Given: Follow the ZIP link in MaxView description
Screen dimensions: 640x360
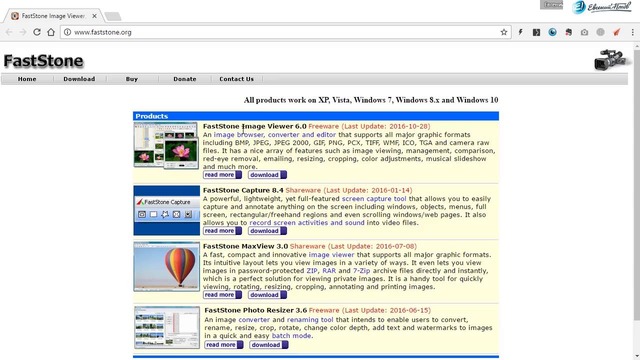Looking at the screenshot, I should (x=311, y=271).
